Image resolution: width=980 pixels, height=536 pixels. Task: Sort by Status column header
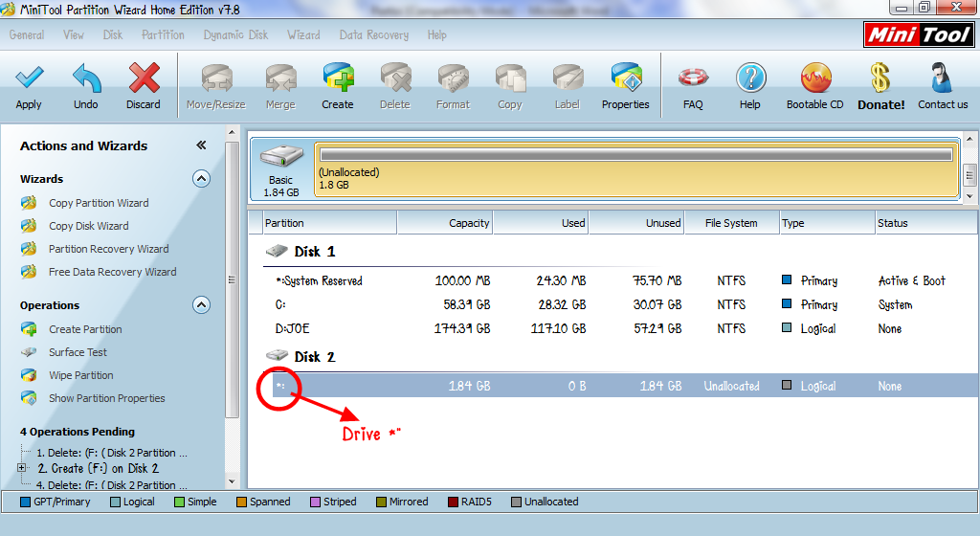926,223
